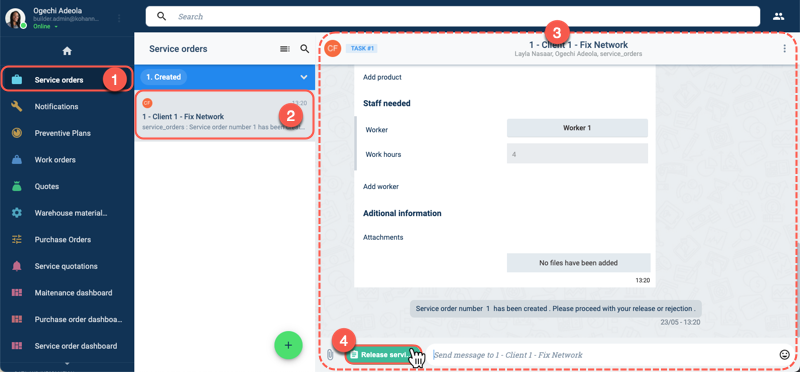This screenshot has width=800, height=372.
Task: Click the Preventive Plans icon
Action: point(17,133)
